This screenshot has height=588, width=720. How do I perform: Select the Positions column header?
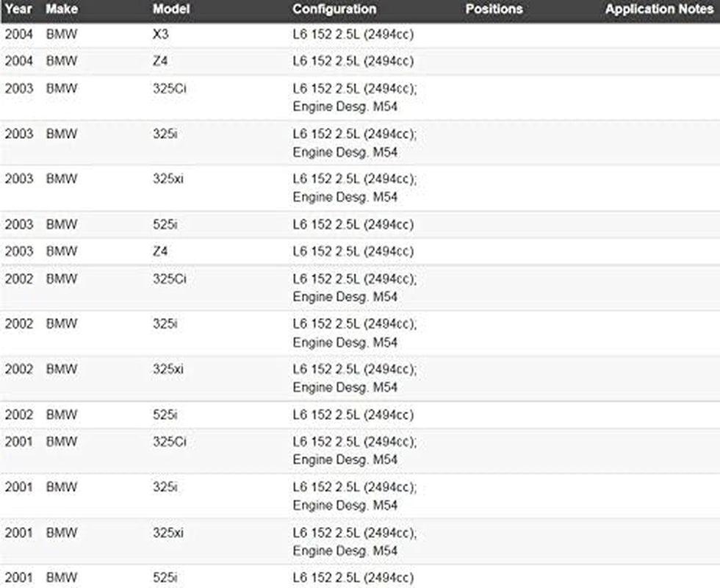pos(494,10)
